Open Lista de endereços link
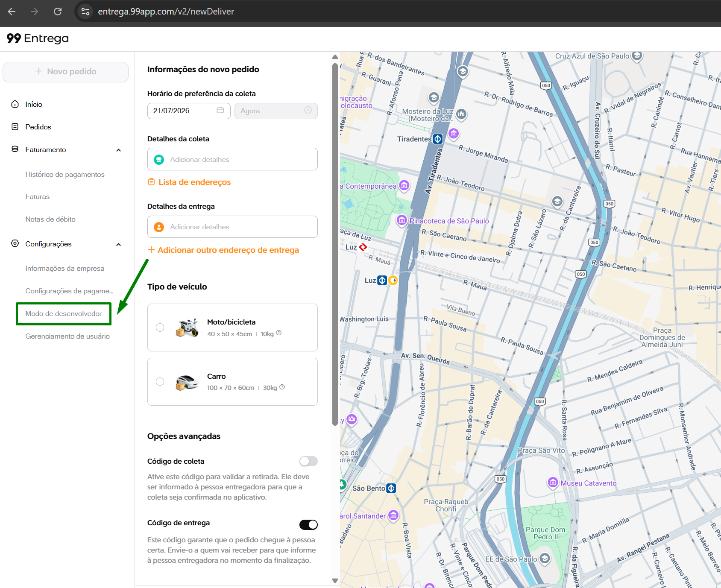This screenshot has height=588, width=721. 194,182
